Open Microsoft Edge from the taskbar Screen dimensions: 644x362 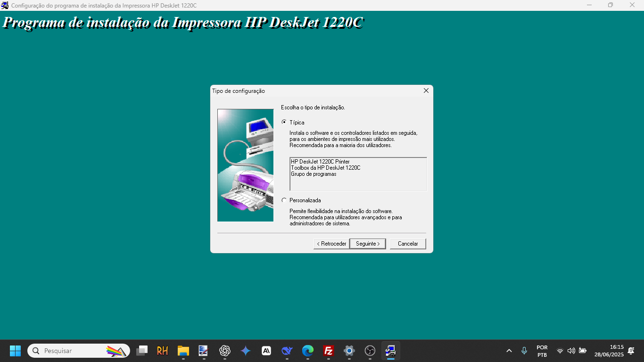coord(308,351)
